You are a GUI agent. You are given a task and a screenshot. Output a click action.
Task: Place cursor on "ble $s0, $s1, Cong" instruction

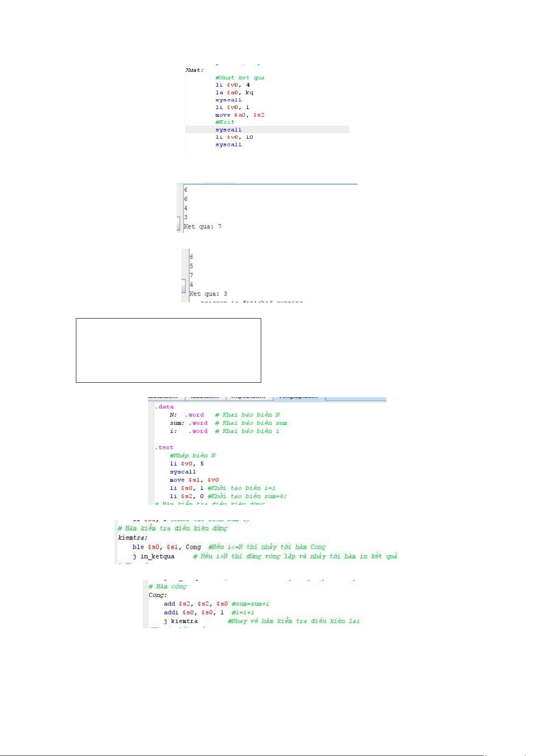pyautogui.click(x=167, y=547)
